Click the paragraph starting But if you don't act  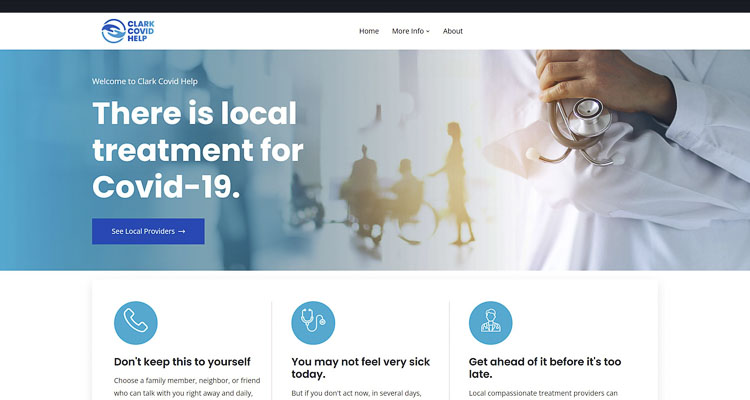[356, 393]
